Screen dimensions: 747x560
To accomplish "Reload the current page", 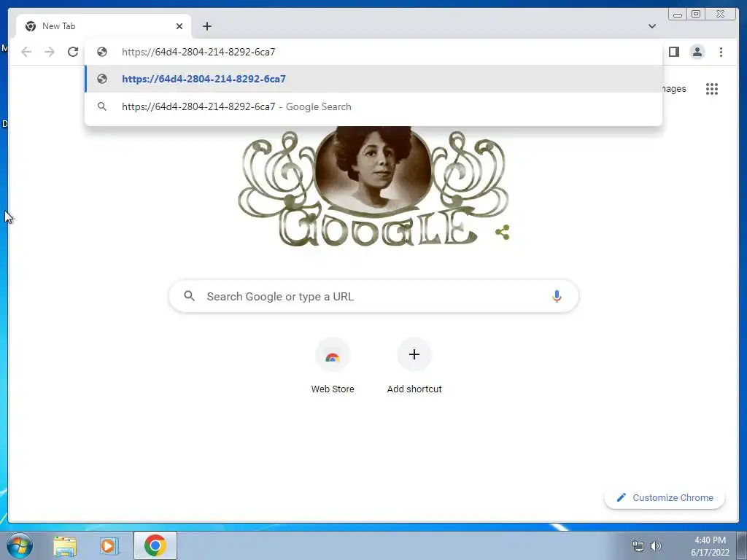I will (73, 52).
